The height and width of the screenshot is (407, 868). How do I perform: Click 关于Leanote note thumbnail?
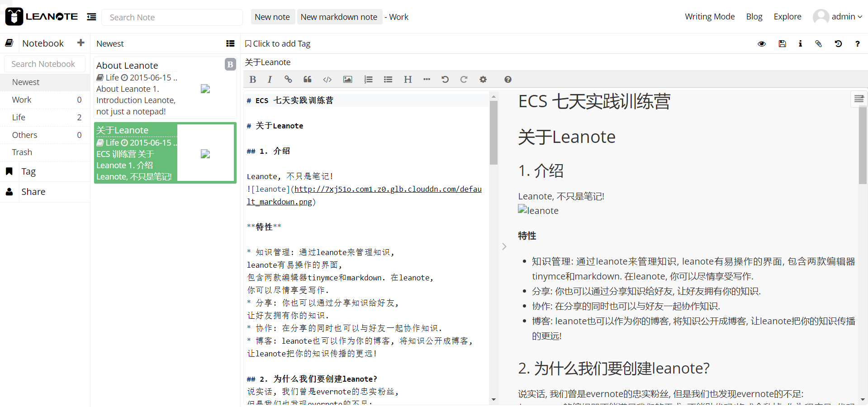point(205,154)
